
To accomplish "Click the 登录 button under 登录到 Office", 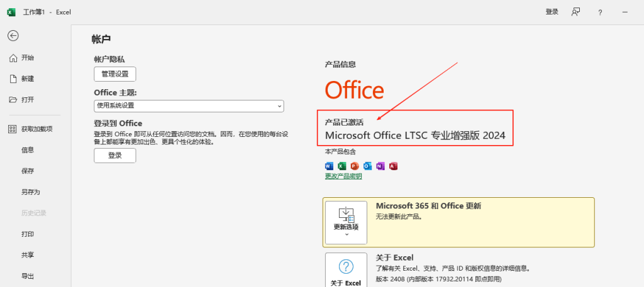I will point(115,155).
